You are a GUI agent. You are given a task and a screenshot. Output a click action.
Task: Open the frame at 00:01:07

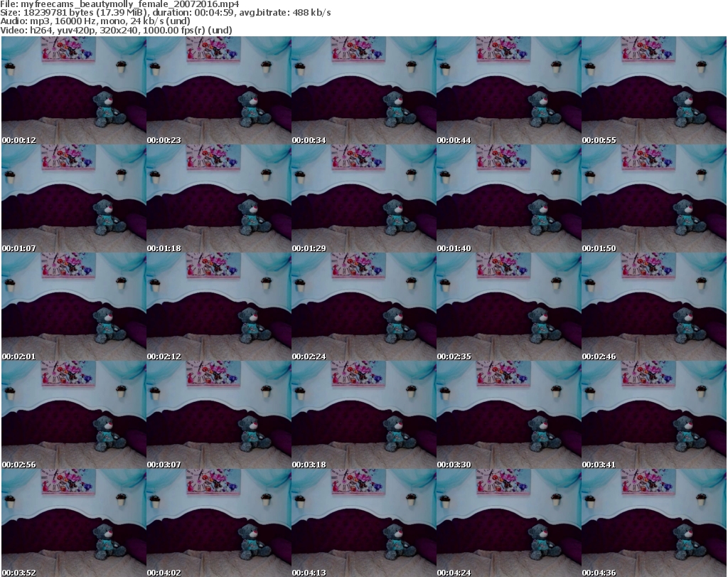pyautogui.click(x=74, y=198)
